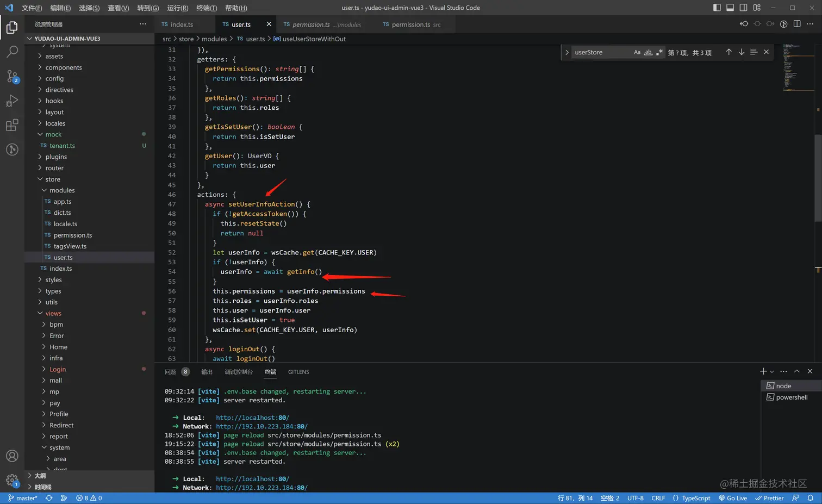822x504 pixels.
Task: Switch to the 问题 problems tab
Action: pos(170,372)
